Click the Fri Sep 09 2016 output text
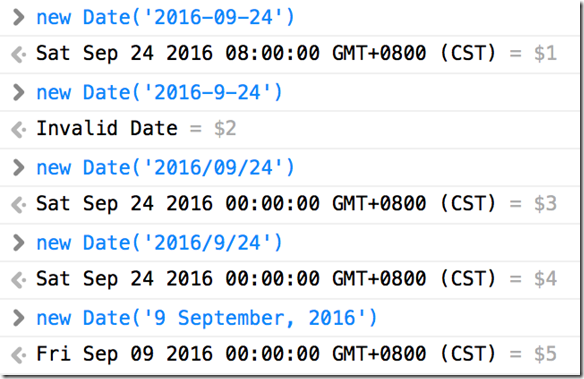584x379 pixels. tap(266, 354)
